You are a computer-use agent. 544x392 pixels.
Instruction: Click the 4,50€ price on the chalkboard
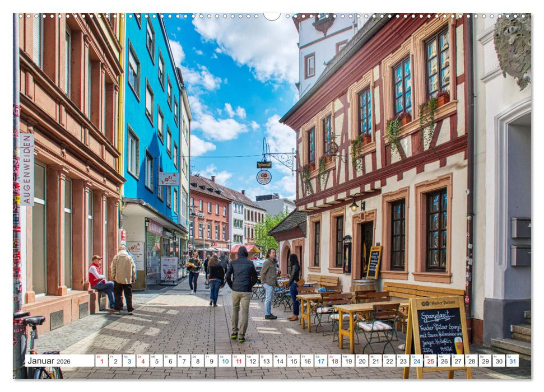[445, 348]
